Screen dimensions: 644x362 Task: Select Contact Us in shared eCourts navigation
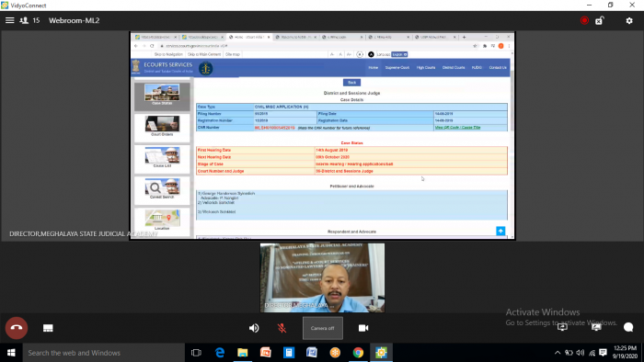point(498,68)
